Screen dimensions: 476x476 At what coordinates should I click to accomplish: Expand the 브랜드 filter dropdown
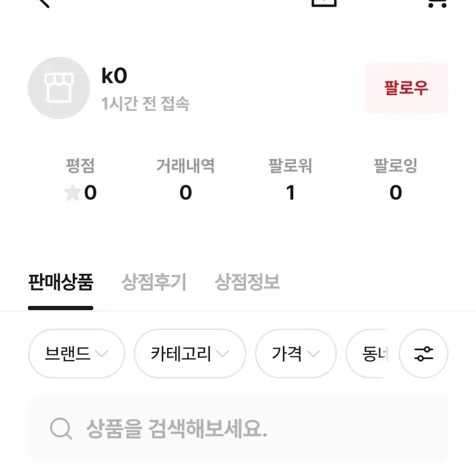76,354
